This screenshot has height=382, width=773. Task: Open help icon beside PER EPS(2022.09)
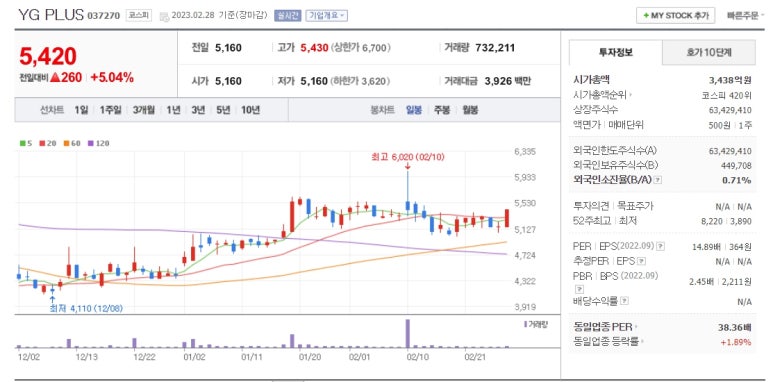661,246
